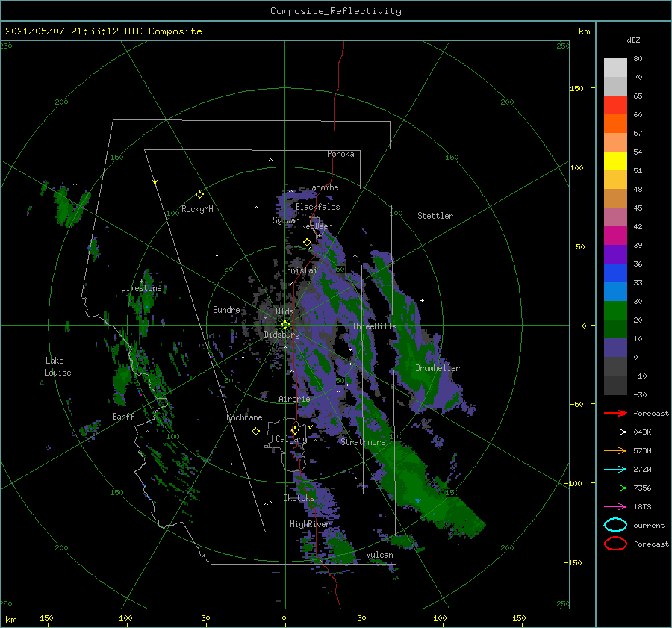Click the orange 60-57 dBZ swatch

(615, 124)
